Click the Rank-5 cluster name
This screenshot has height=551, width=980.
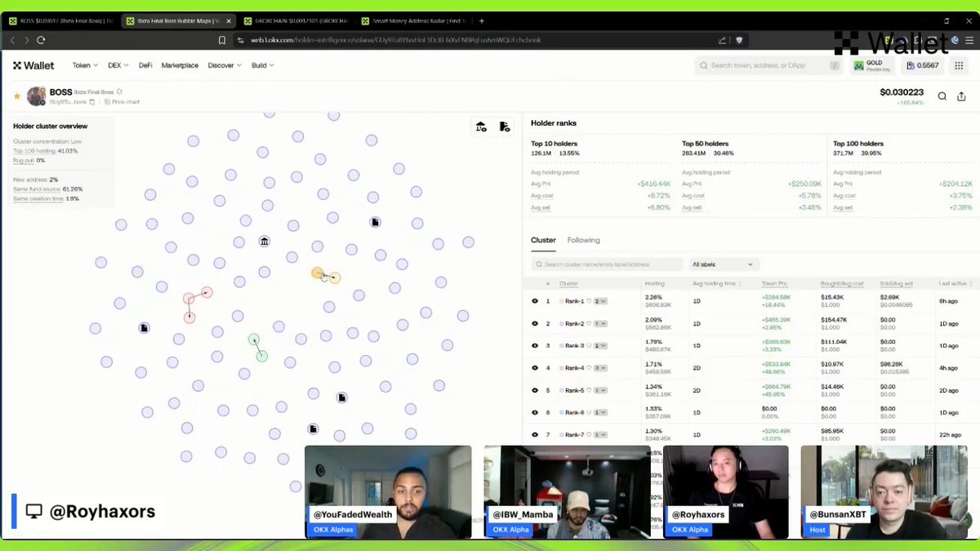(574, 390)
